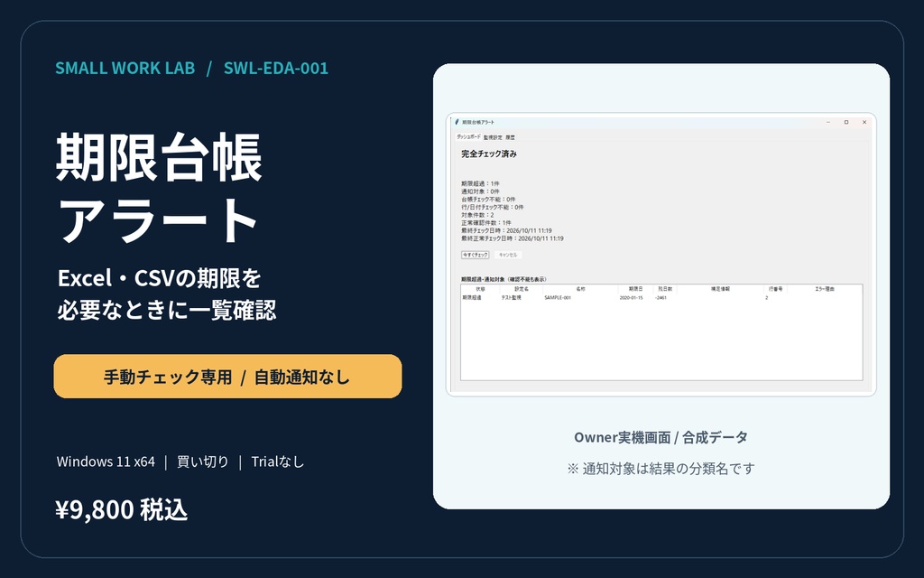Click the 対象件数：2 summary line
The height and width of the screenshot is (578, 924).
(477, 215)
